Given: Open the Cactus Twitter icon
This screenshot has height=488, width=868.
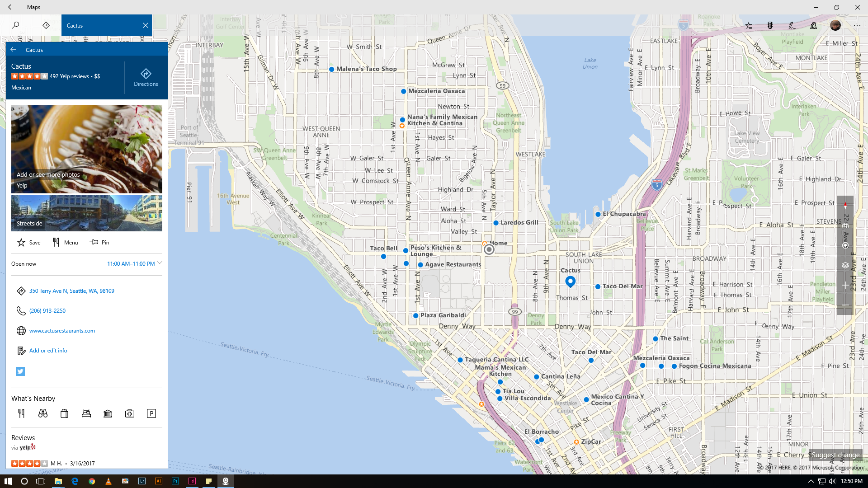Looking at the screenshot, I should [20, 371].
